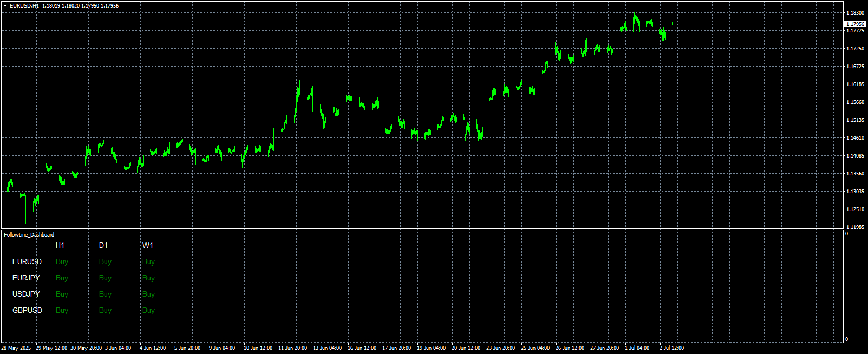Click the 30 May 20:00 time label

pos(86,348)
